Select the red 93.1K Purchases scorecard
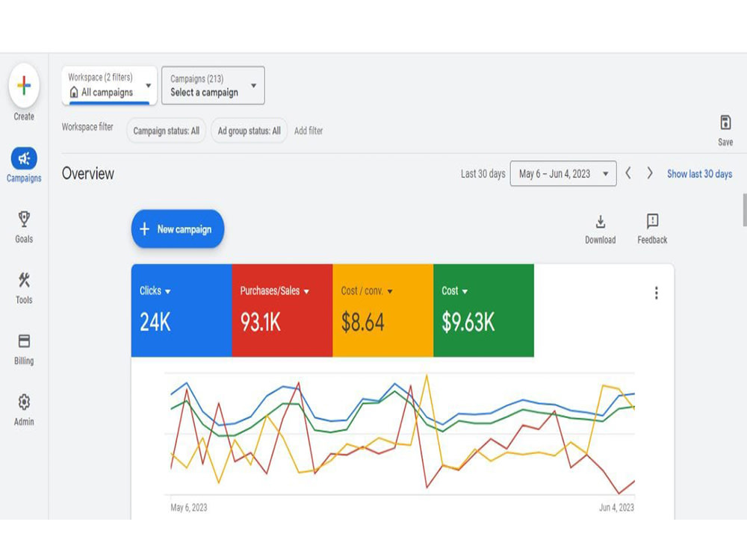This screenshot has height=560, width=747. pyautogui.click(x=282, y=310)
